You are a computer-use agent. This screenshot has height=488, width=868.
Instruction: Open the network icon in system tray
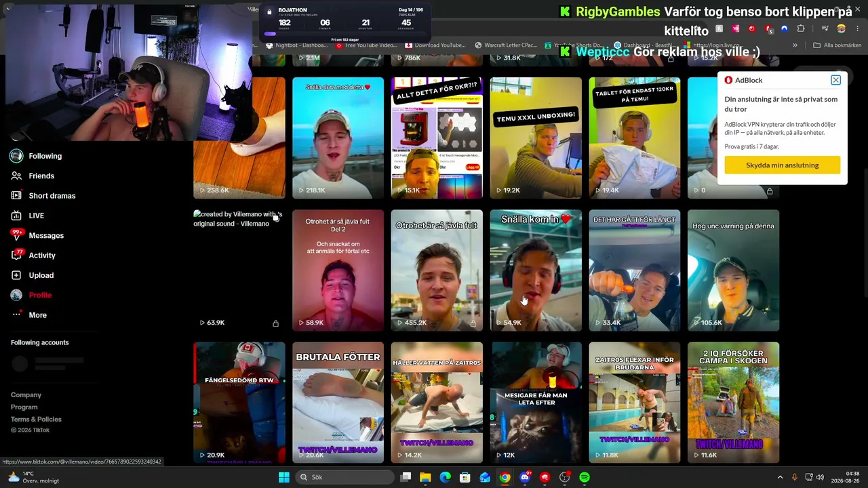[x=810, y=477]
